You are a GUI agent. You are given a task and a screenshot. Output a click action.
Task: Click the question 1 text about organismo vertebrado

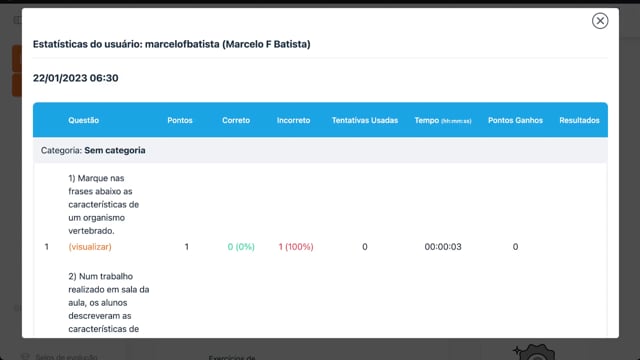click(x=104, y=204)
